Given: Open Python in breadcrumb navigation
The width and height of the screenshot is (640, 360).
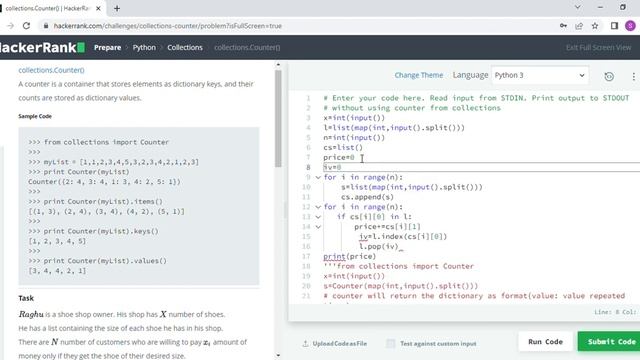Looking at the screenshot, I should 144,47.
